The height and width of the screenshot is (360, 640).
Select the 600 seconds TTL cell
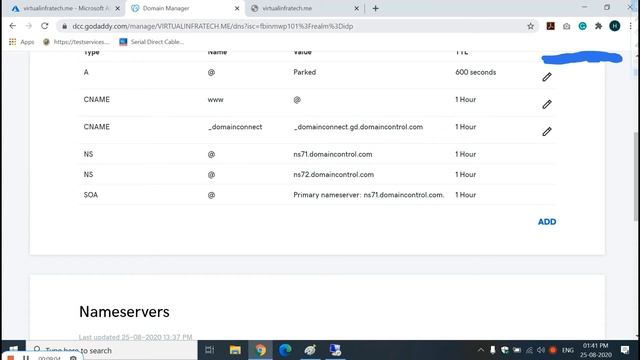click(476, 72)
